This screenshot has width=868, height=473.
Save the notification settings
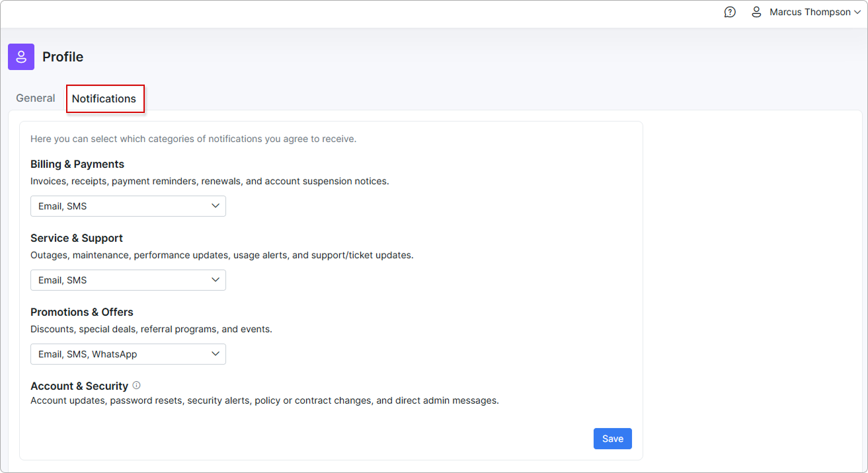[613, 439]
